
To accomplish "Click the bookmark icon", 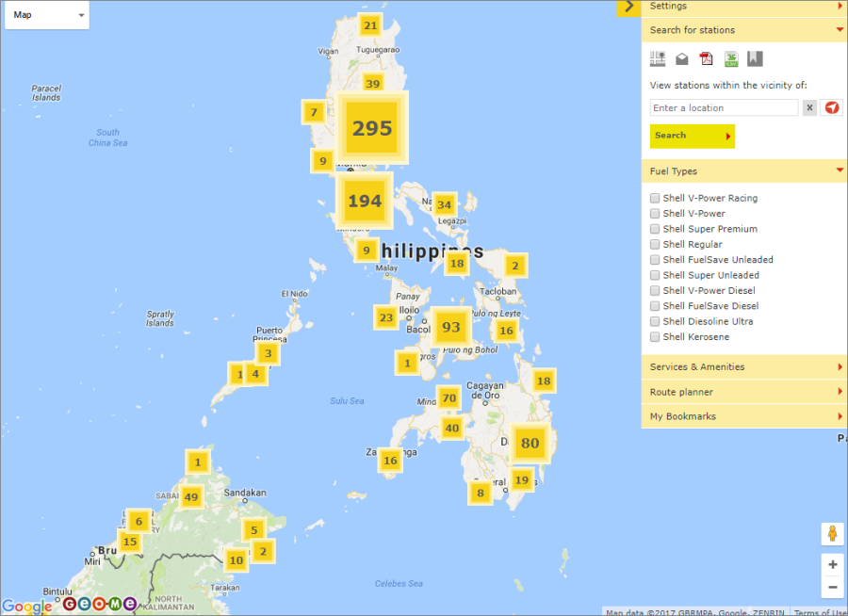I will point(755,58).
